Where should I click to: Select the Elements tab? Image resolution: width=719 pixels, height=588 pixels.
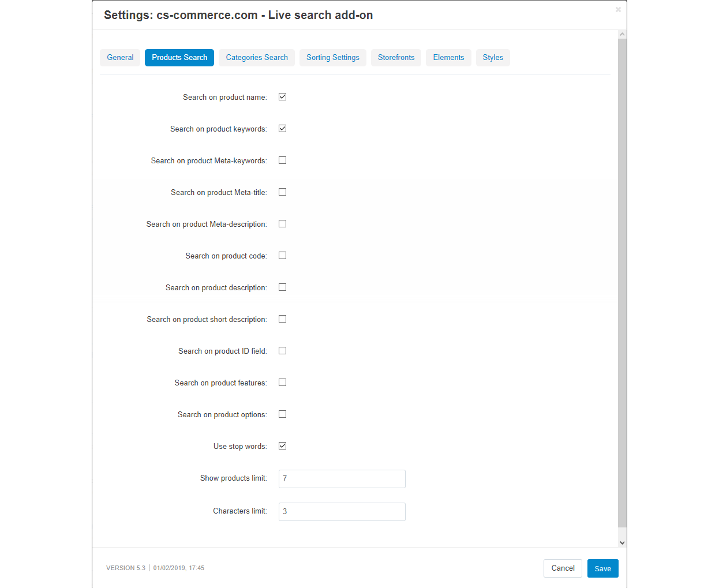(448, 58)
